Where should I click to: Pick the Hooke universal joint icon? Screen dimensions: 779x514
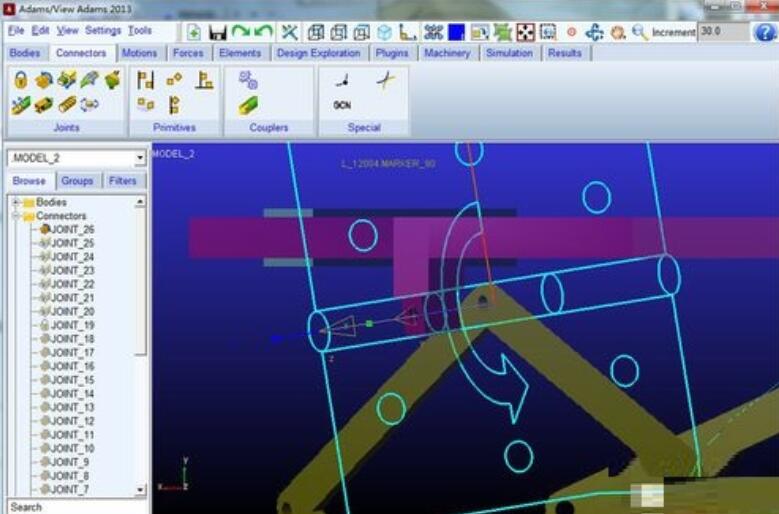44,105
